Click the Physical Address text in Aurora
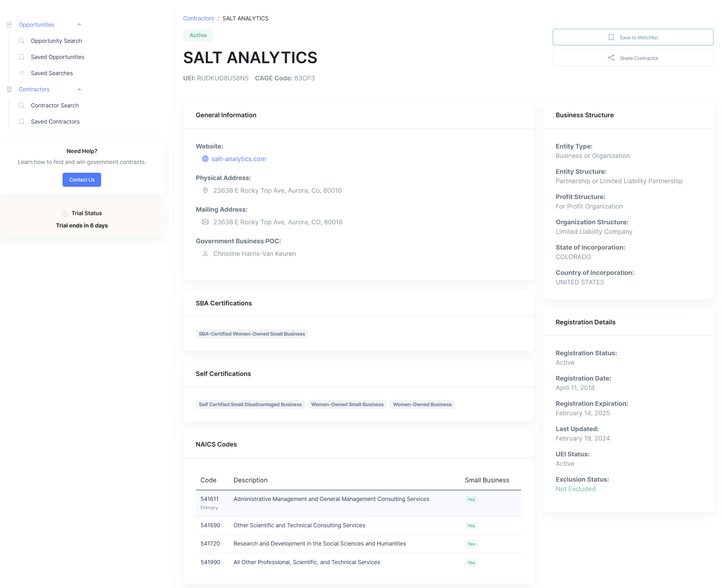This screenshot has width=722, height=588. click(277, 191)
